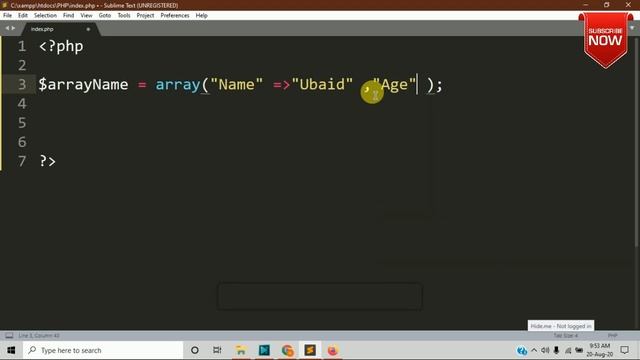Open the Find menu
640x360 pixels.
tap(69, 16)
